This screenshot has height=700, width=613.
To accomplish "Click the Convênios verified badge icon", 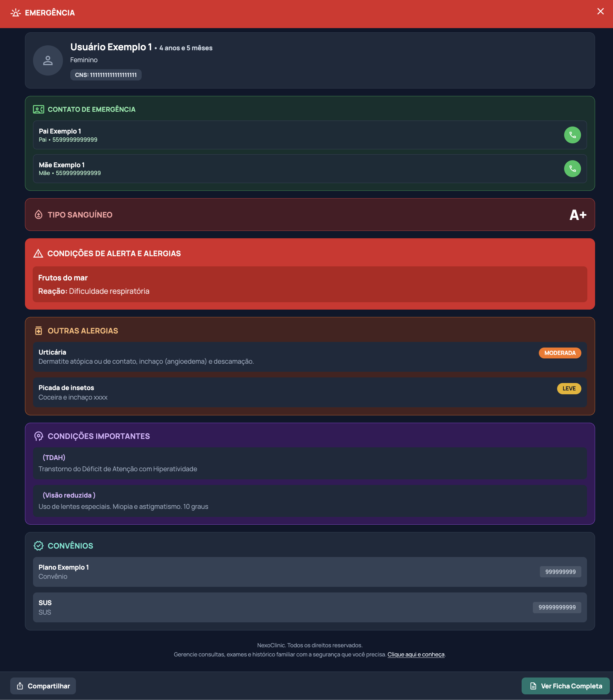I will click(x=39, y=546).
